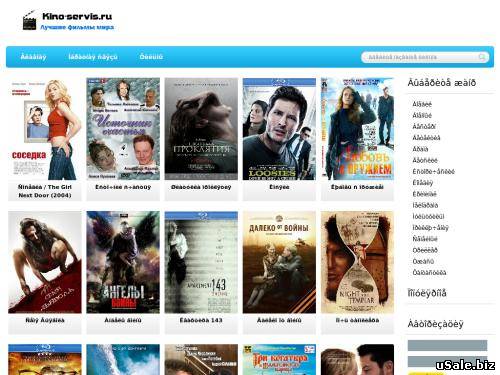500x375 pixels.
Task: Click the search magnifier icon
Action: point(482,57)
